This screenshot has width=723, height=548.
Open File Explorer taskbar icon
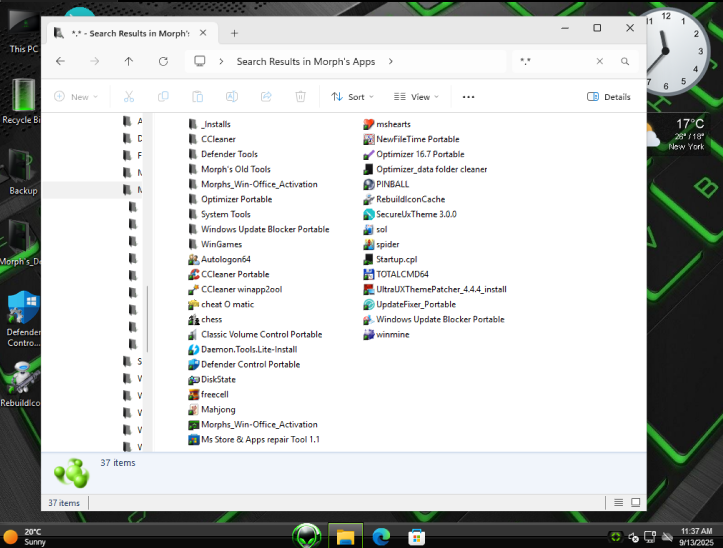(345, 536)
